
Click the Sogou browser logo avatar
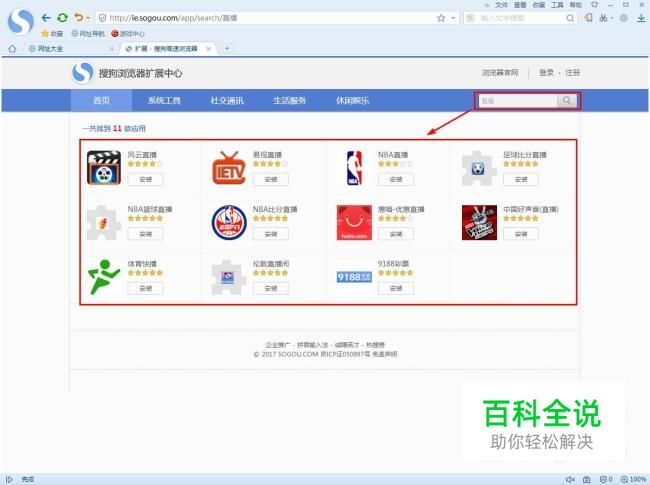coord(21,21)
